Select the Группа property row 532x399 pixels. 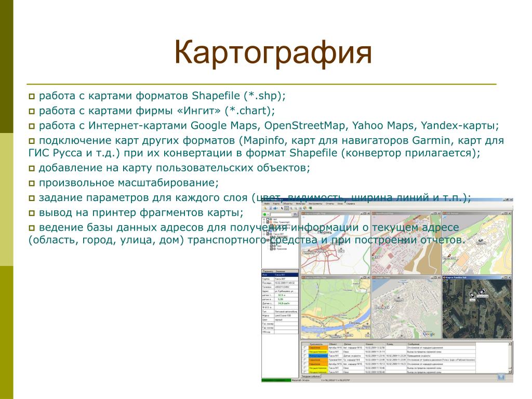pyautogui.click(x=280, y=279)
